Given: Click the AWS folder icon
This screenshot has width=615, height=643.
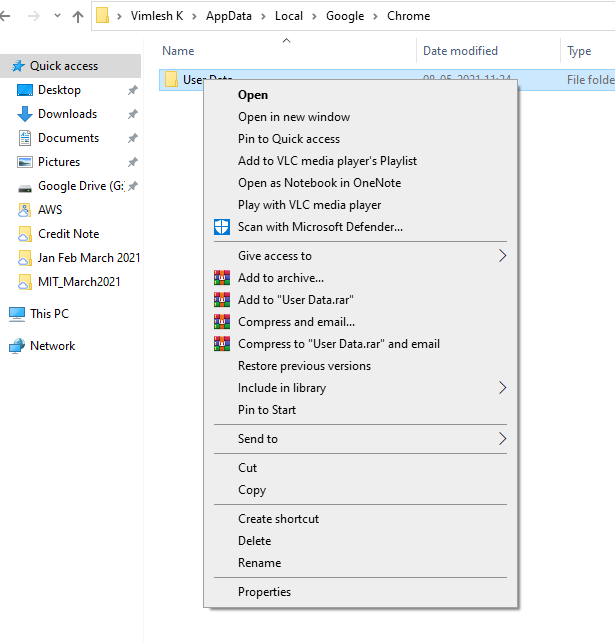Looking at the screenshot, I should [x=25, y=210].
